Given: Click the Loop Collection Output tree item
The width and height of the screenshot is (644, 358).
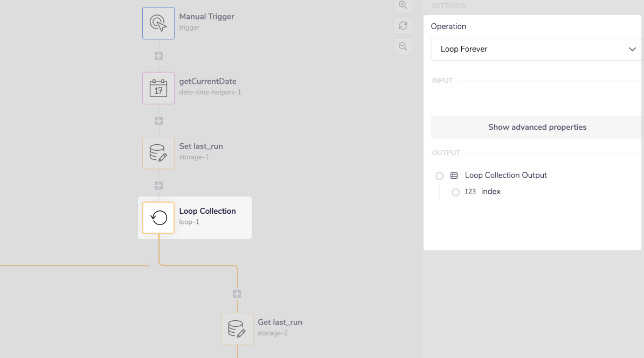Looking at the screenshot, I should (505, 176).
